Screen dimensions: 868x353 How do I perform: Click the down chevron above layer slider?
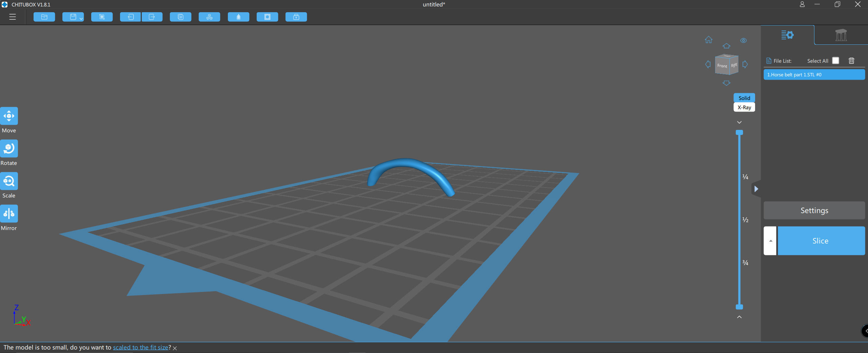[739, 122]
